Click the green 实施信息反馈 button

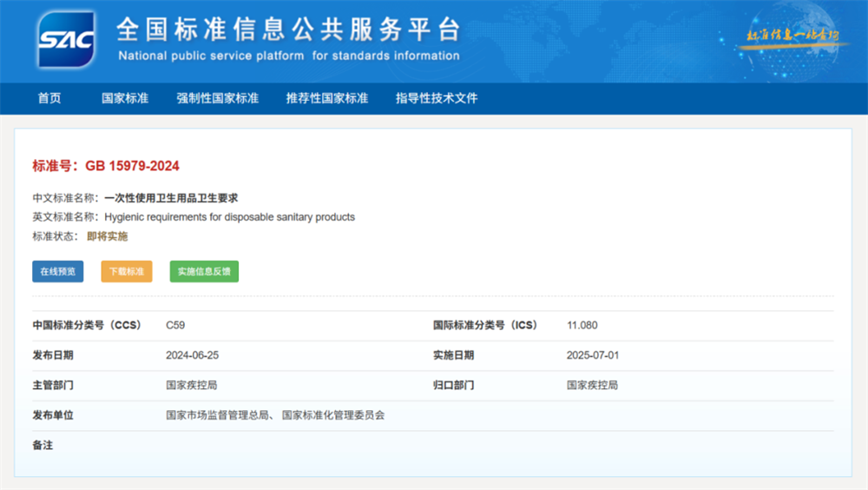[x=204, y=272]
